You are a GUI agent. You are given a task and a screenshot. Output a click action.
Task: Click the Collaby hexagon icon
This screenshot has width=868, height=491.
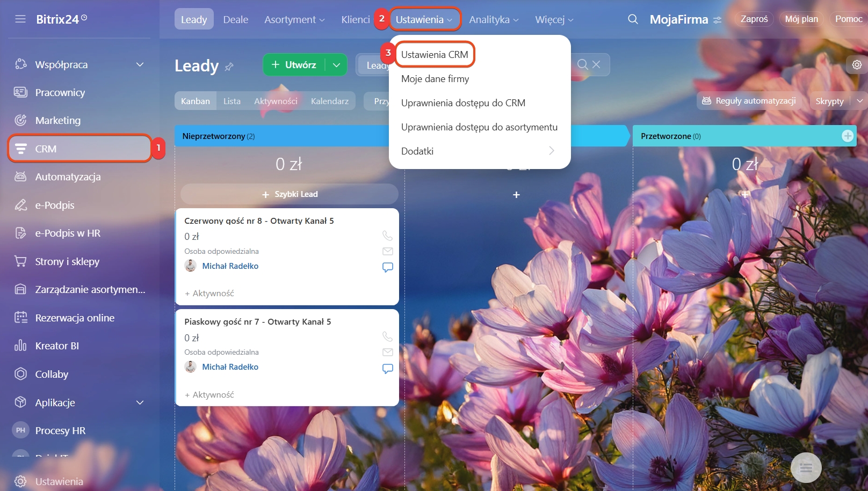pos(20,374)
